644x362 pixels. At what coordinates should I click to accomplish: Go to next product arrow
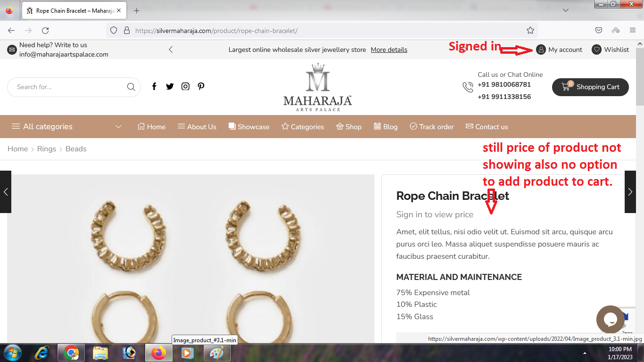click(630, 192)
